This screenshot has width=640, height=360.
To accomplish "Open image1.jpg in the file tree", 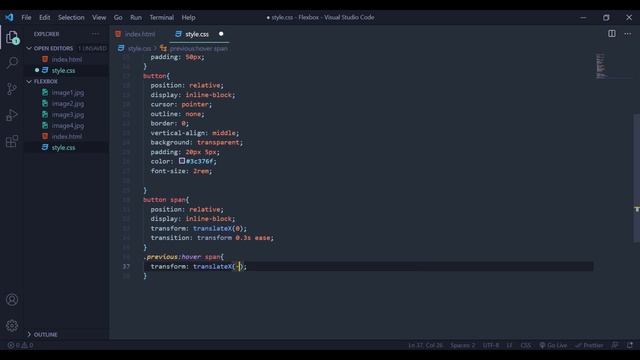I will coord(68,93).
